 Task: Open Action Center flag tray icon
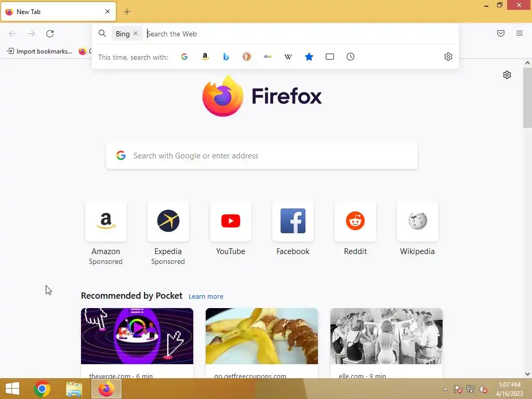458,389
